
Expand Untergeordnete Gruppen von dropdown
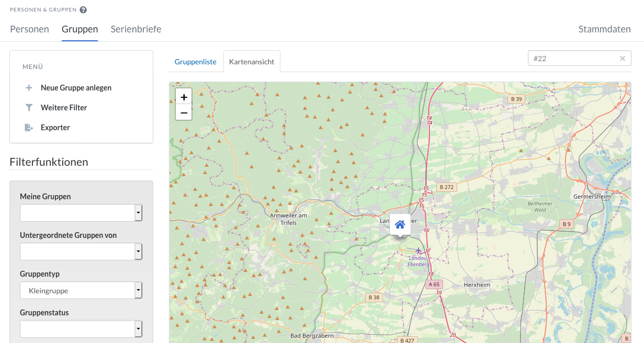click(x=138, y=251)
